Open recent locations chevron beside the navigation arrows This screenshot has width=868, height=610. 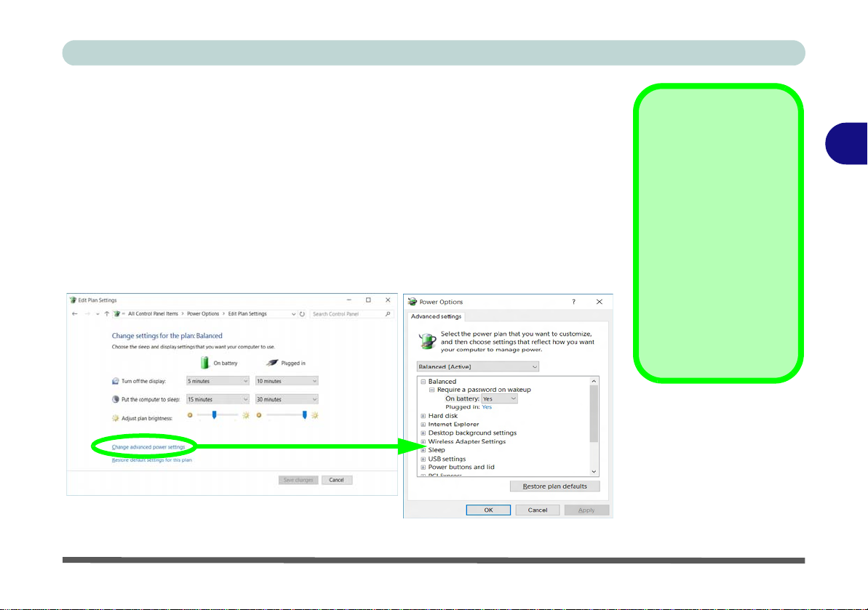97,314
